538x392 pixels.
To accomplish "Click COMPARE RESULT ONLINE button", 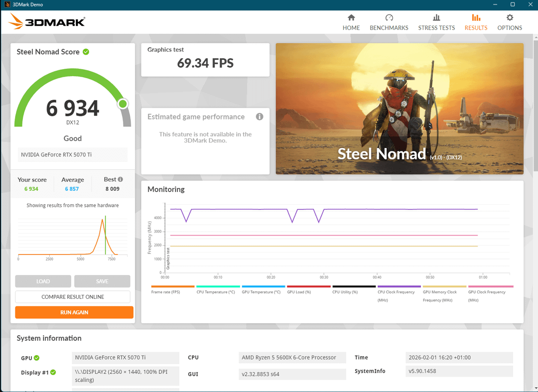I will [73, 297].
